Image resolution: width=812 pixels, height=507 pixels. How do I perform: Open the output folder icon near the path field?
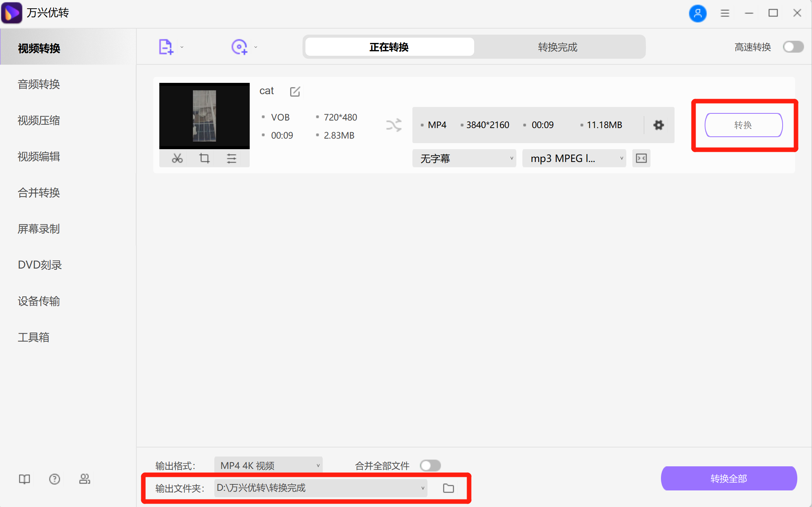[449, 488]
